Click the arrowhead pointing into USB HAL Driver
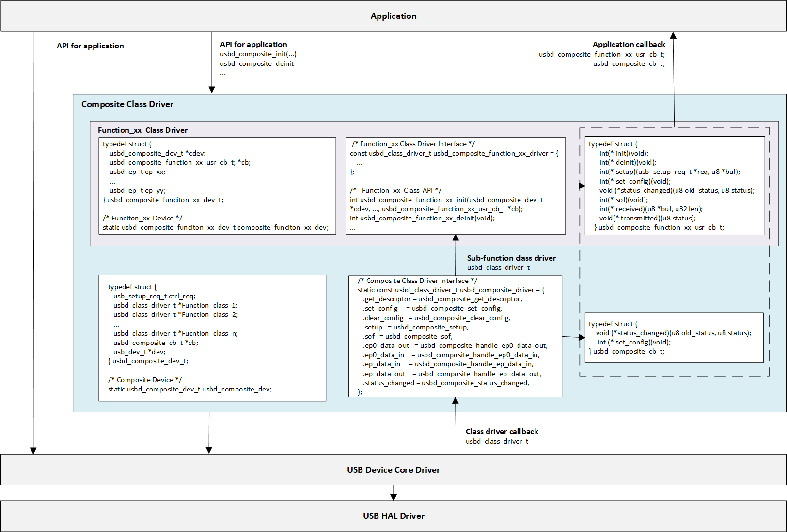The height and width of the screenshot is (532, 787). (393, 497)
